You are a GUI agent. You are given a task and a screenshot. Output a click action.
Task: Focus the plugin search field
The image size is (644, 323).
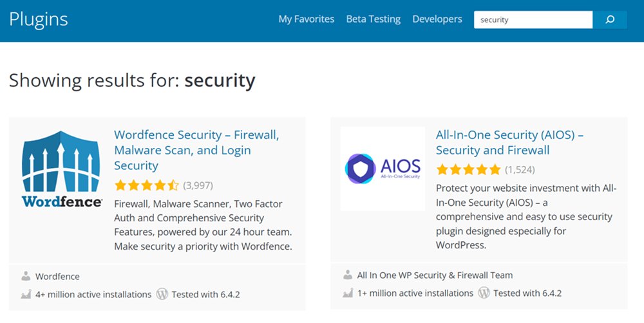pyautogui.click(x=533, y=19)
